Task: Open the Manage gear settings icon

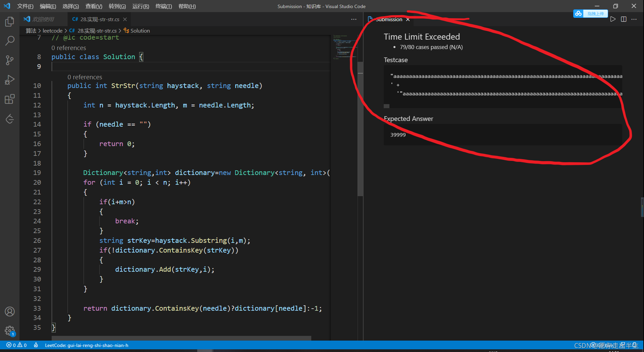Action: [x=10, y=331]
